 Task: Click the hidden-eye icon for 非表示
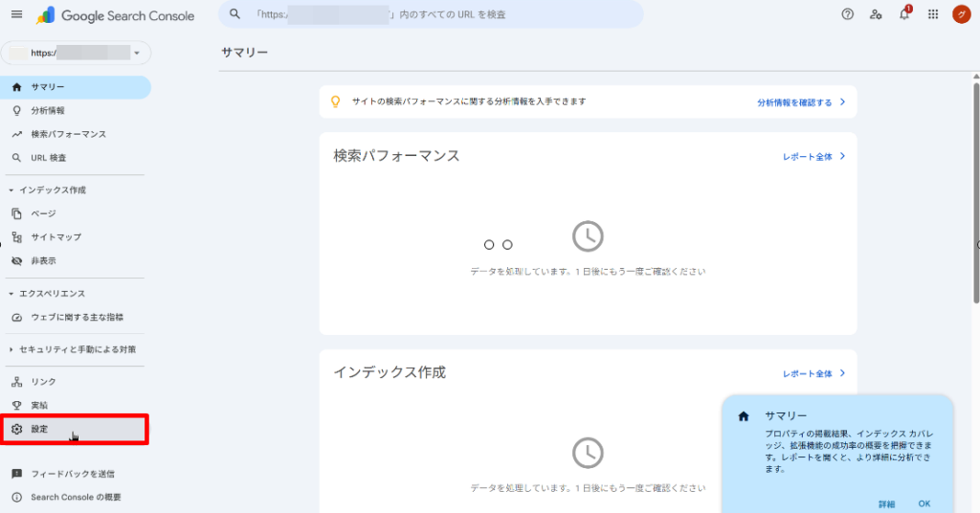click(17, 261)
